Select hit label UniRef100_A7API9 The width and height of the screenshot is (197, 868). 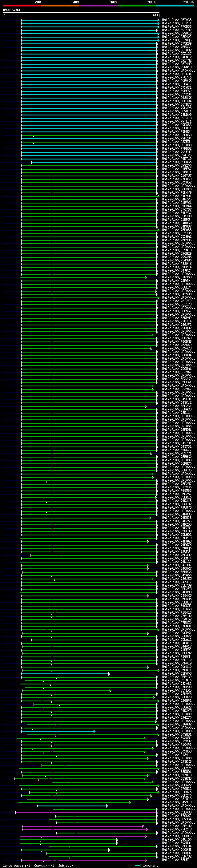(x=177, y=538)
